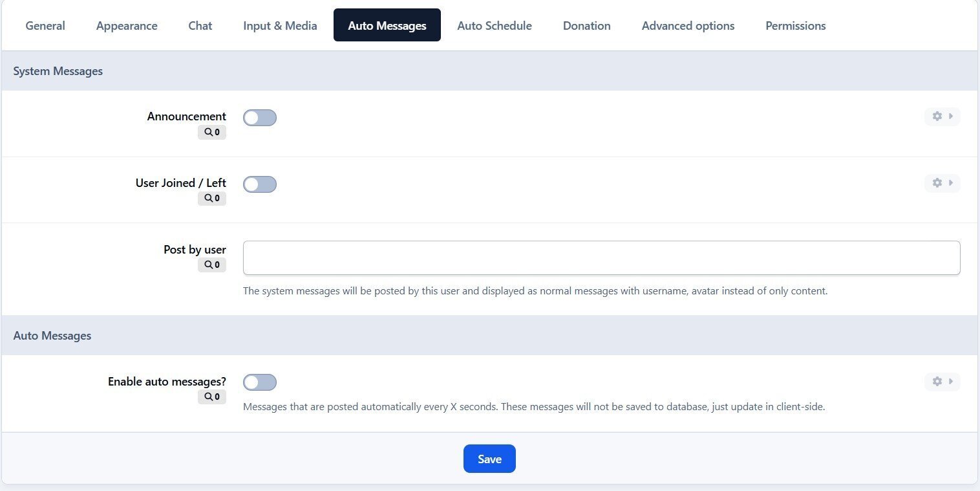Open the Auto Schedule tab
980x491 pixels.
click(495, 26)
